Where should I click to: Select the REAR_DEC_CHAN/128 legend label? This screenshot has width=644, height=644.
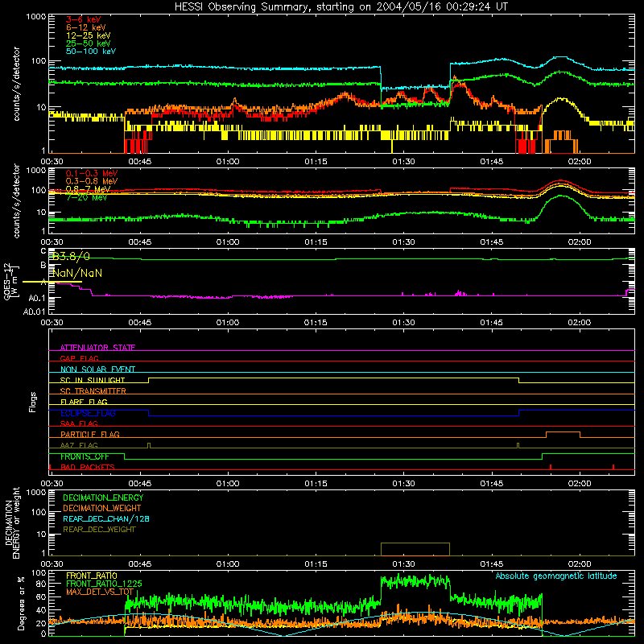(x=106, y=518)
